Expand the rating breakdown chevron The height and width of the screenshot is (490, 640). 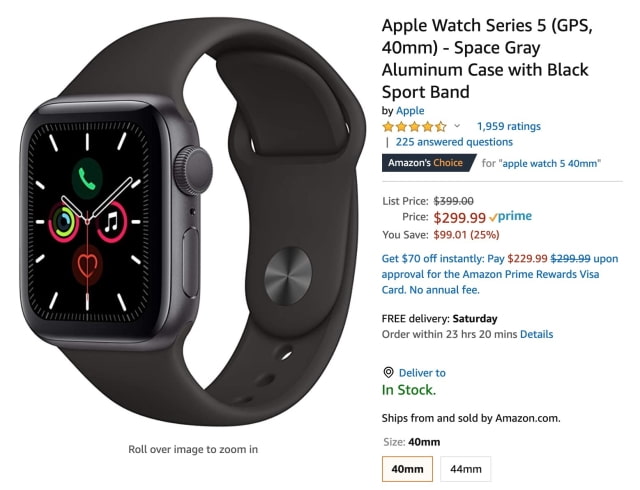[457, 126]
